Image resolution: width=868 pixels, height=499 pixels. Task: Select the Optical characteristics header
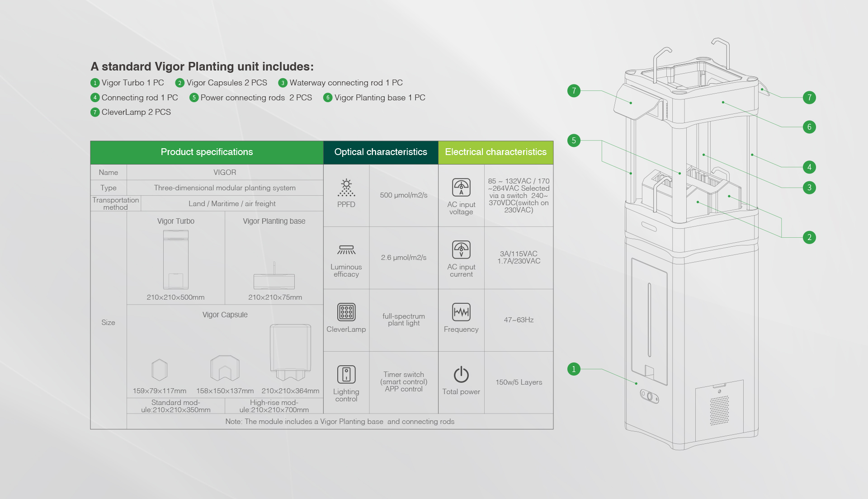[x=381, y=152]
